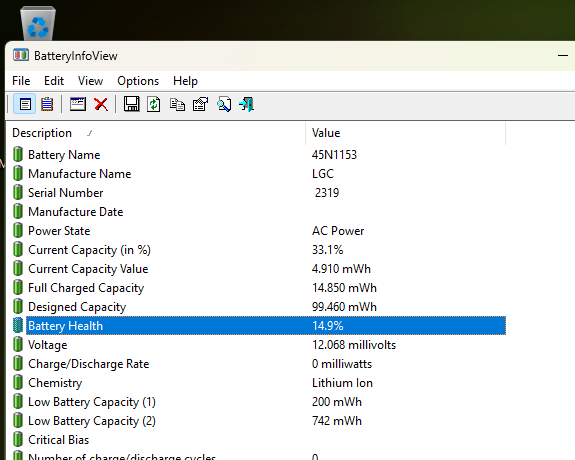Switch to the Battery Log view icon
The image size is (575, 460).
(47, 105)
